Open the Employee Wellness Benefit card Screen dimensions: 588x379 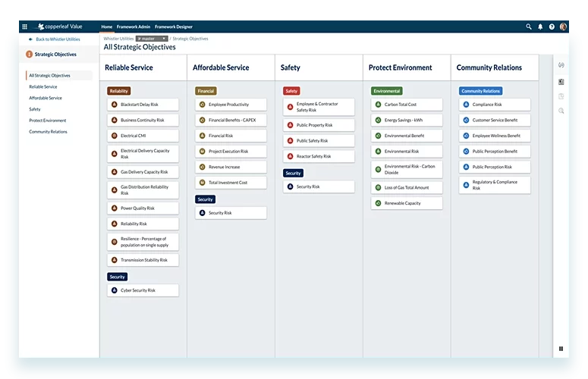tap(495, 136)
